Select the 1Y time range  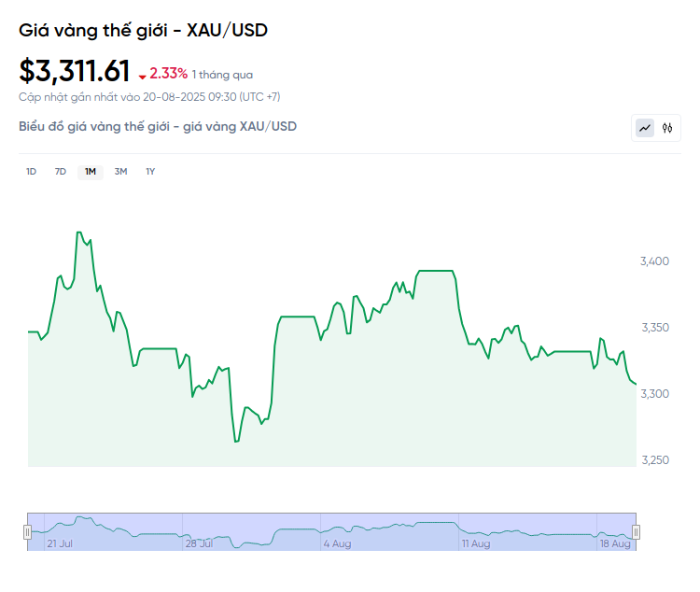tap(150, 171)
